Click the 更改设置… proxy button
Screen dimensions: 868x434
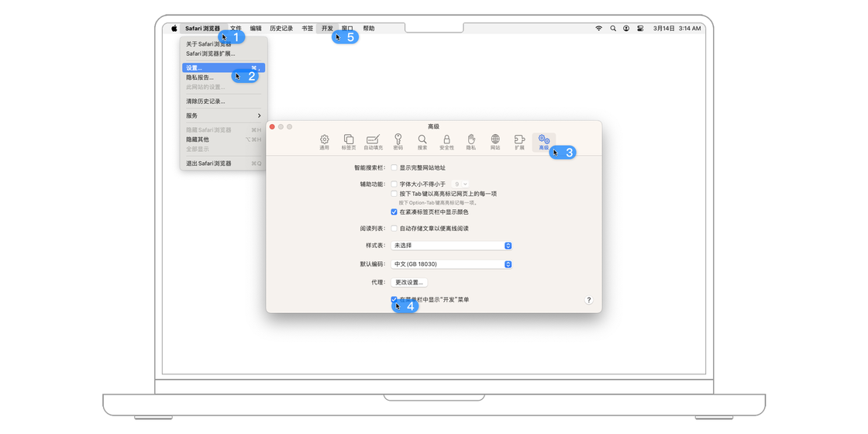[x=409, y=283]
